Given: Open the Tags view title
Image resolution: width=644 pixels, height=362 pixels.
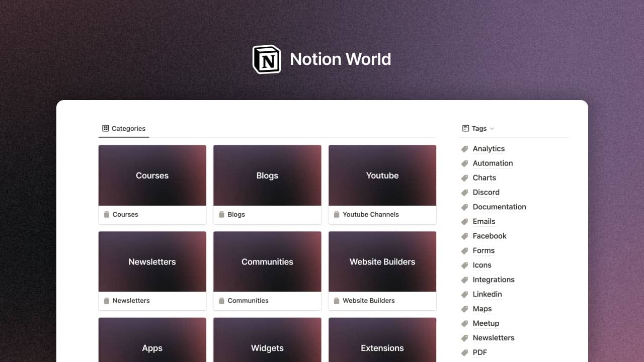Looking at the screenshot, I should pos(479,129).
